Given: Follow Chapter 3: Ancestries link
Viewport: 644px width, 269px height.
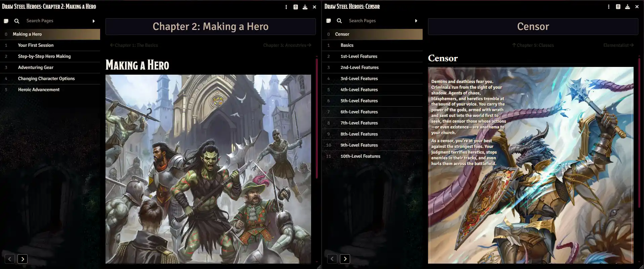Looking at the screenshot, I should [287, 45].
